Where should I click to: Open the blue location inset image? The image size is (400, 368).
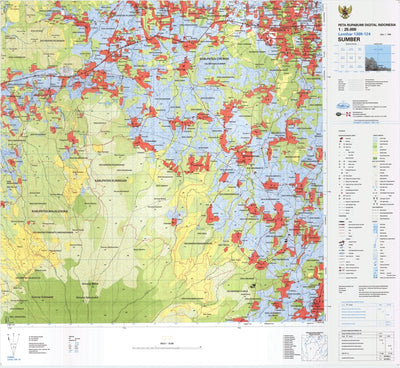(x=378, y=58)
